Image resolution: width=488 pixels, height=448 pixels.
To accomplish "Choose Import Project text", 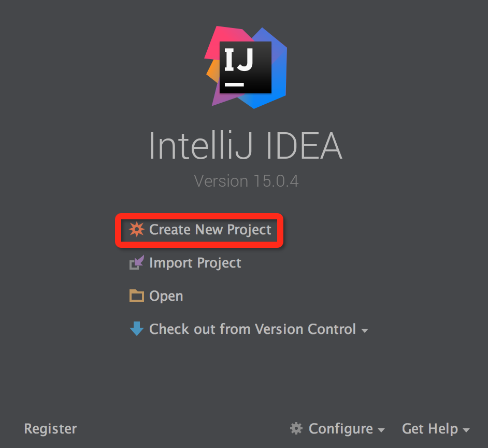I will tap(195, 263).
